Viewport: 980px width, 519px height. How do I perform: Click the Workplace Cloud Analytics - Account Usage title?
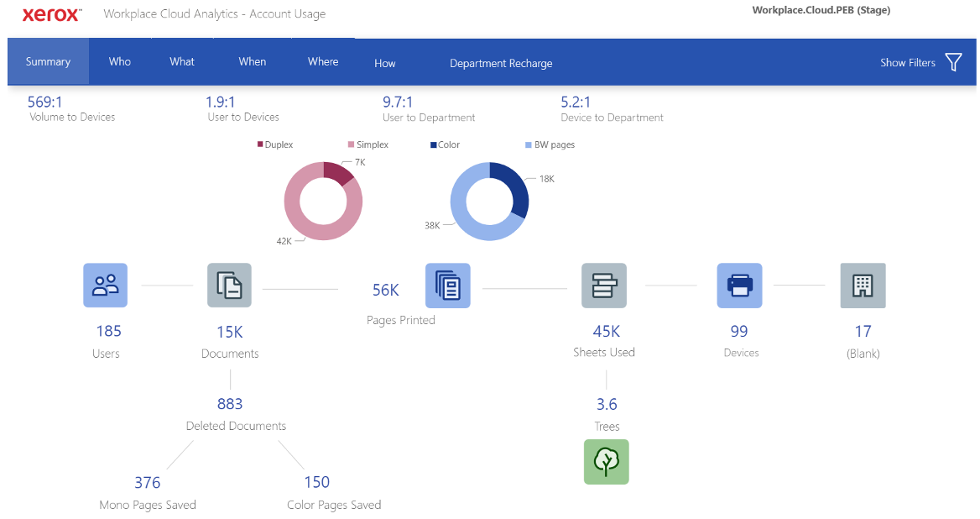215,13
